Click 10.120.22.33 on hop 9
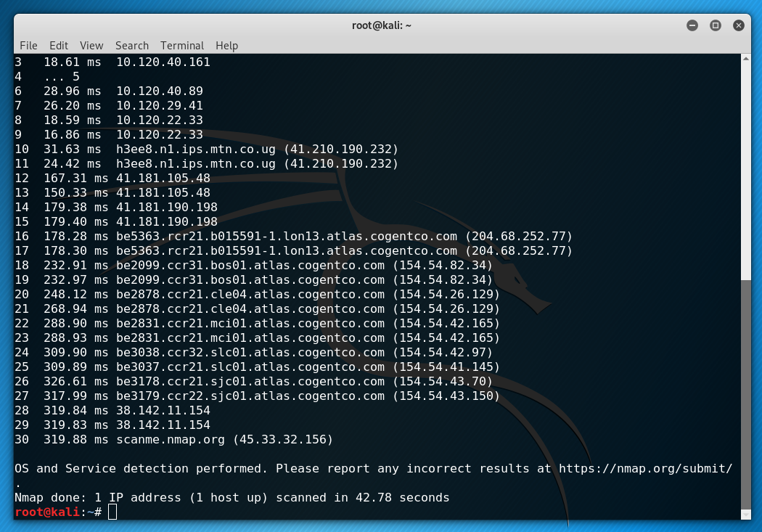 pos(160,135)
